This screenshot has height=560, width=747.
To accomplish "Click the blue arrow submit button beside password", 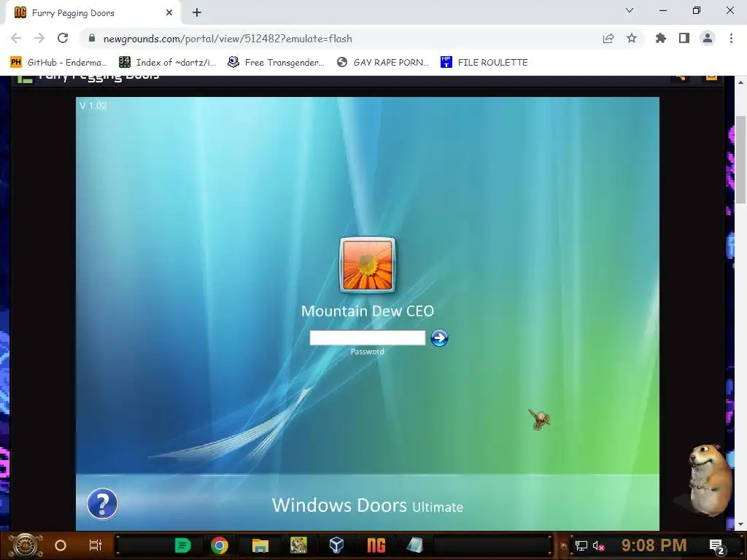I will pyautogui.click(x=439, y=338).
